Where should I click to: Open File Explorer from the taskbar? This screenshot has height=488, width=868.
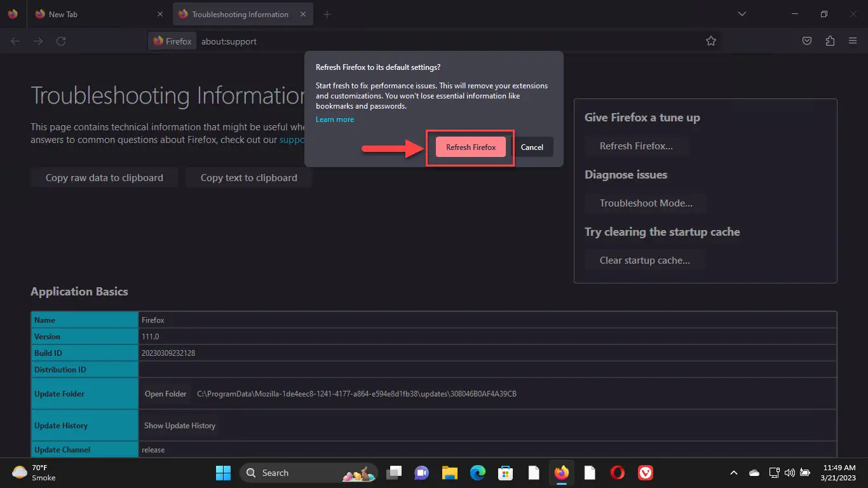tap(450, 473)
